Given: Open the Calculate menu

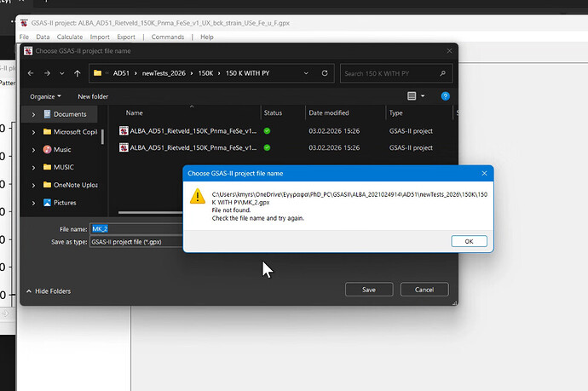Looking at the screenshot, I should point(70,37).
